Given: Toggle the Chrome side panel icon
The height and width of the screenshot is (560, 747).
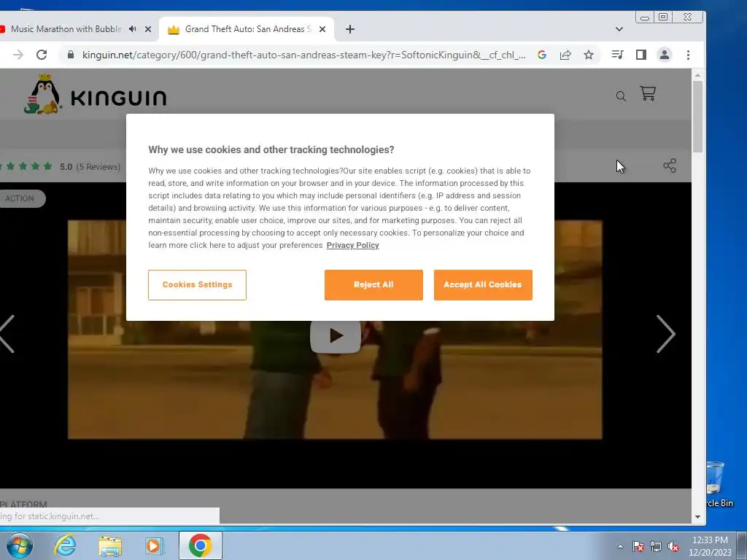Looking at the screenshot, I should coord(641,55).
